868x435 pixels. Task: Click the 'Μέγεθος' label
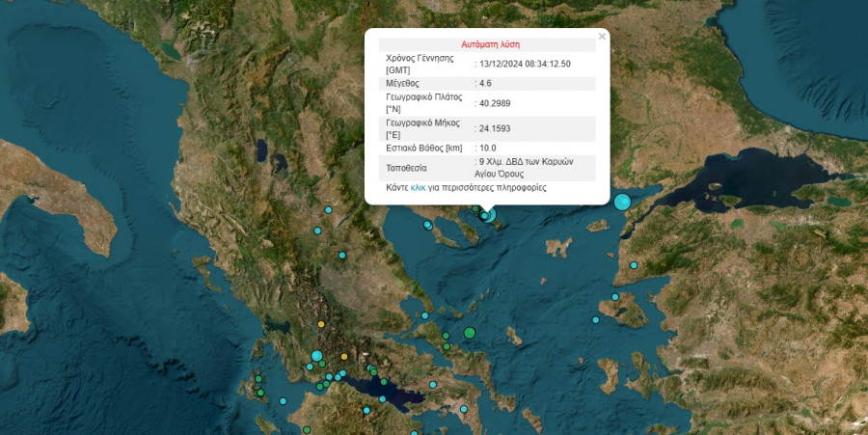pyautogui.click(x=402, y=84)
